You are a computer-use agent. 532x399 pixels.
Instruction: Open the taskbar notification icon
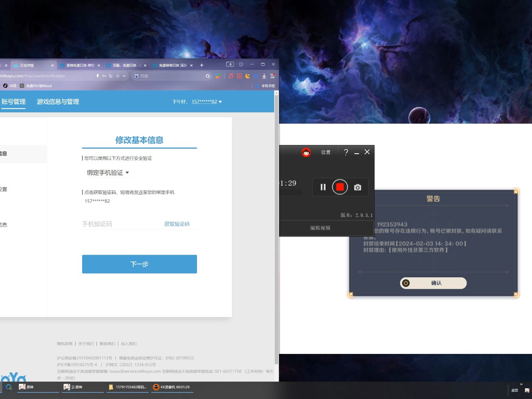click(x=527, y=390)
